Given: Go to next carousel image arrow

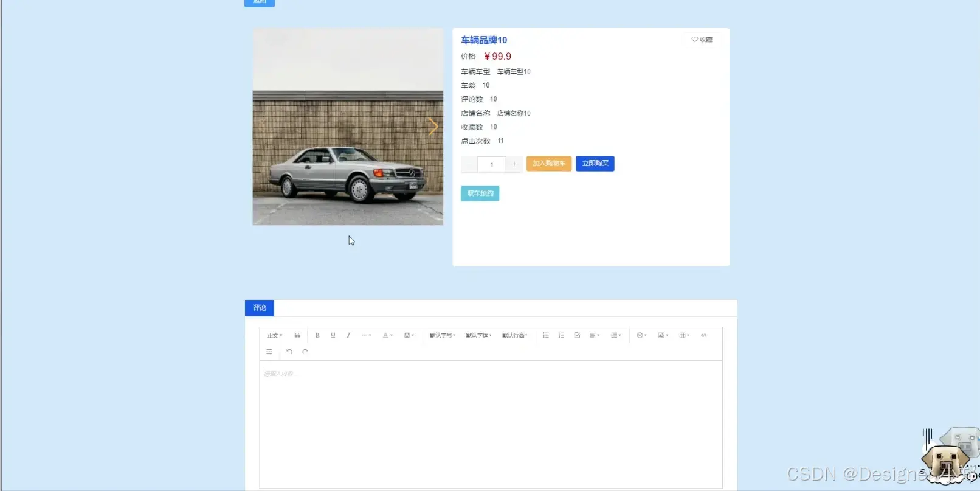Looking at the screenshot, I should point(433,127).
